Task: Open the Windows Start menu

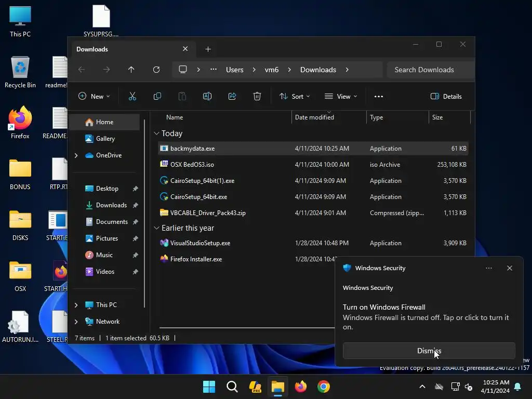Action: [x=209, y=387]
